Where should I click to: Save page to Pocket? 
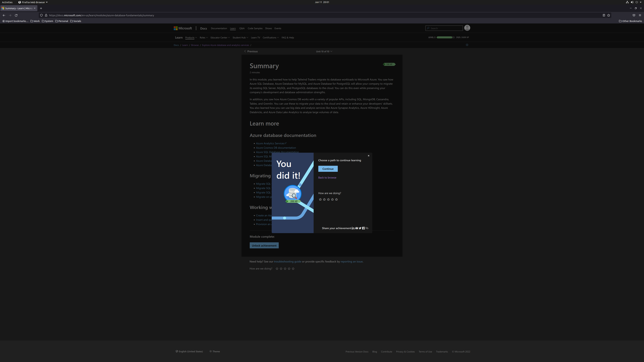[x=634, y=15]
